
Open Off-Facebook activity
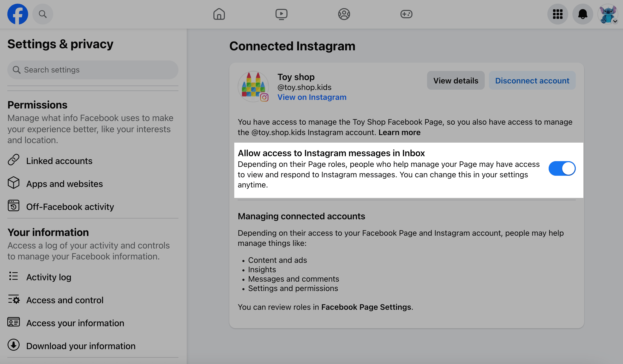point(70,207)
